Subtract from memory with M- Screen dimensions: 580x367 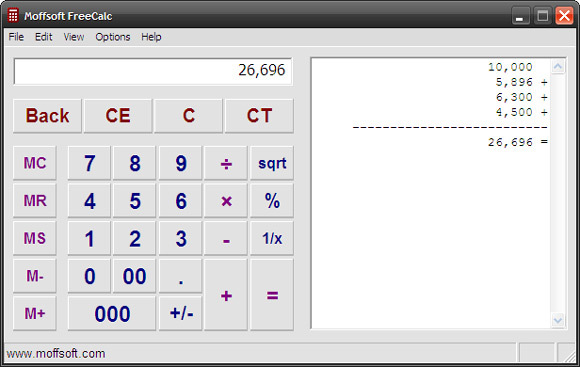[x=35, y=276]
